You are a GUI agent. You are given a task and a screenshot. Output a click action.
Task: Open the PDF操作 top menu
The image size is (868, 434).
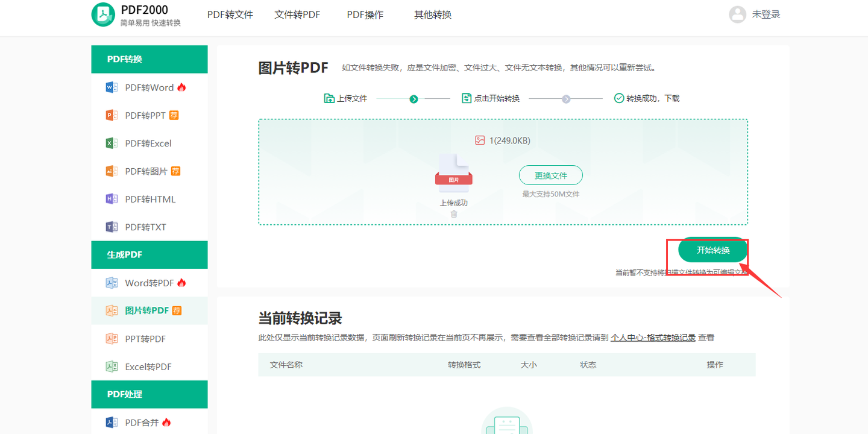[365, 14]
